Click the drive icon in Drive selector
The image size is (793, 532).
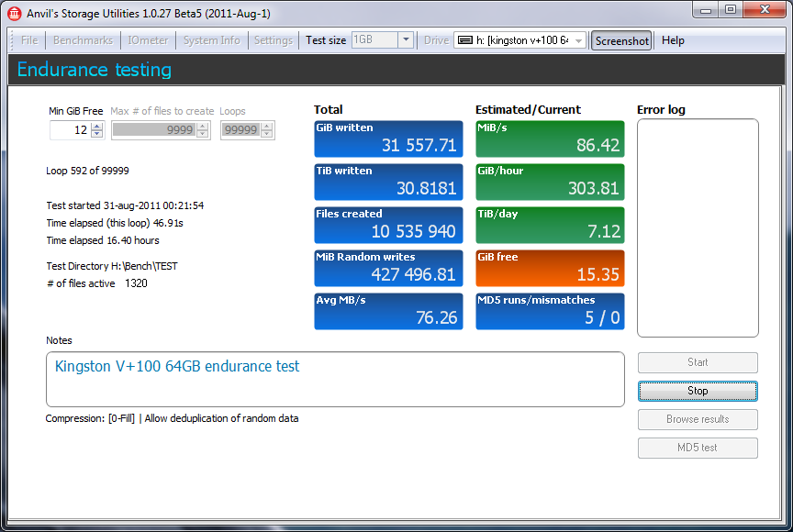point(464,40)
